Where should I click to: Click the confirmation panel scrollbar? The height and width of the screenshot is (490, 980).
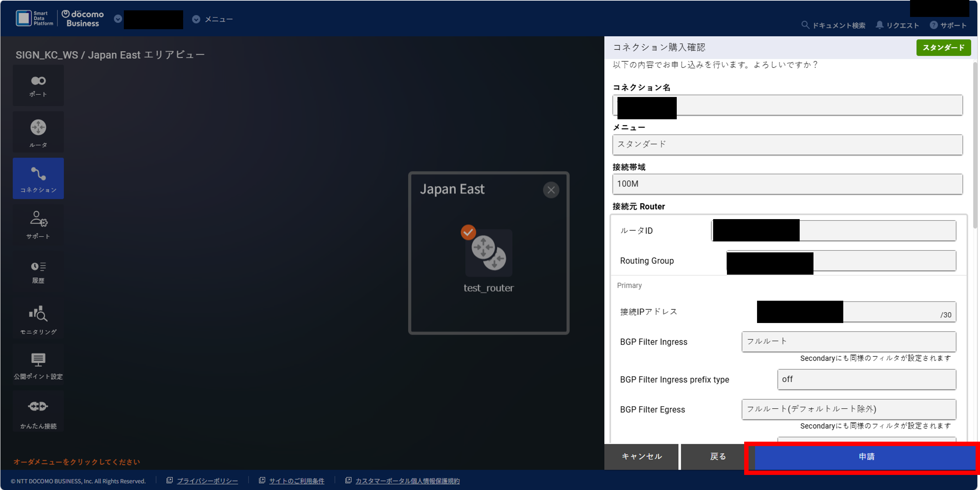(975, 145)
